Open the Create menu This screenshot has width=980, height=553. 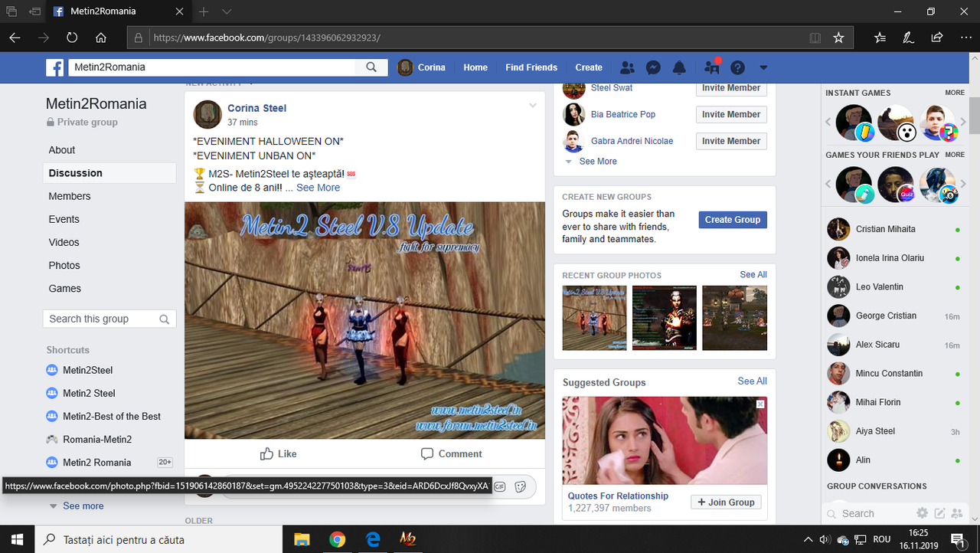click(x=589, y=67)
